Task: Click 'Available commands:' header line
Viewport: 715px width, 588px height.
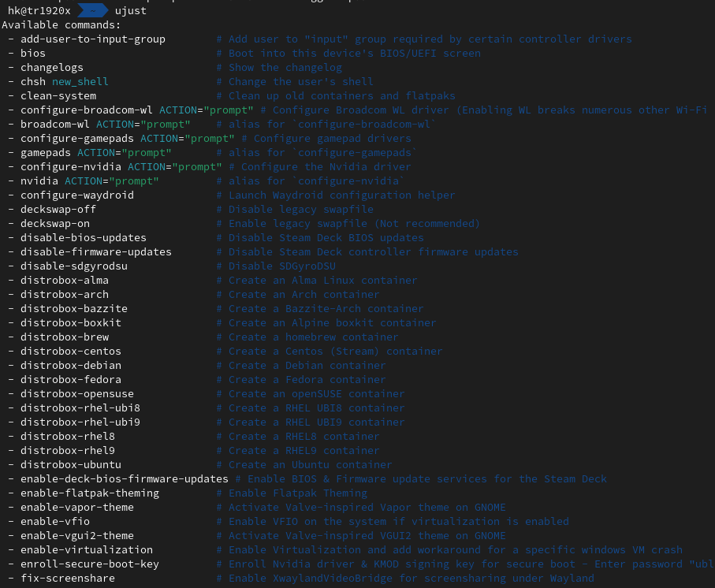Action: (61, 24)
